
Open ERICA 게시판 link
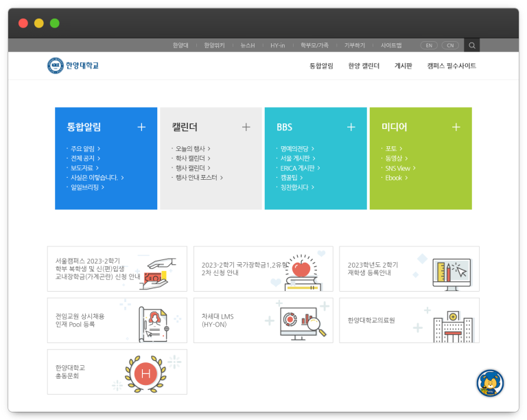(x=300, y=168)
